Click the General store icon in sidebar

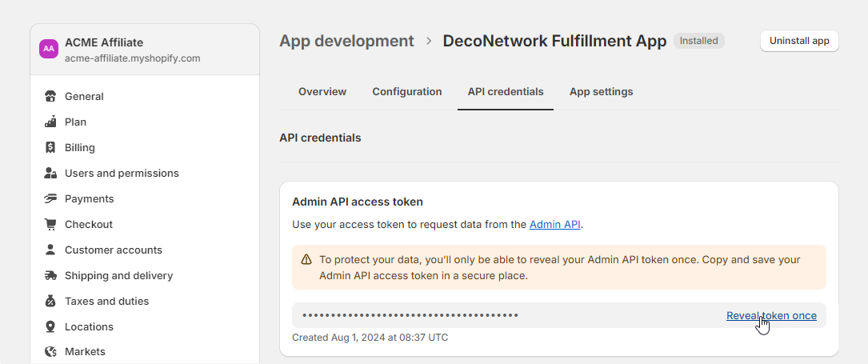pos(51,97)
